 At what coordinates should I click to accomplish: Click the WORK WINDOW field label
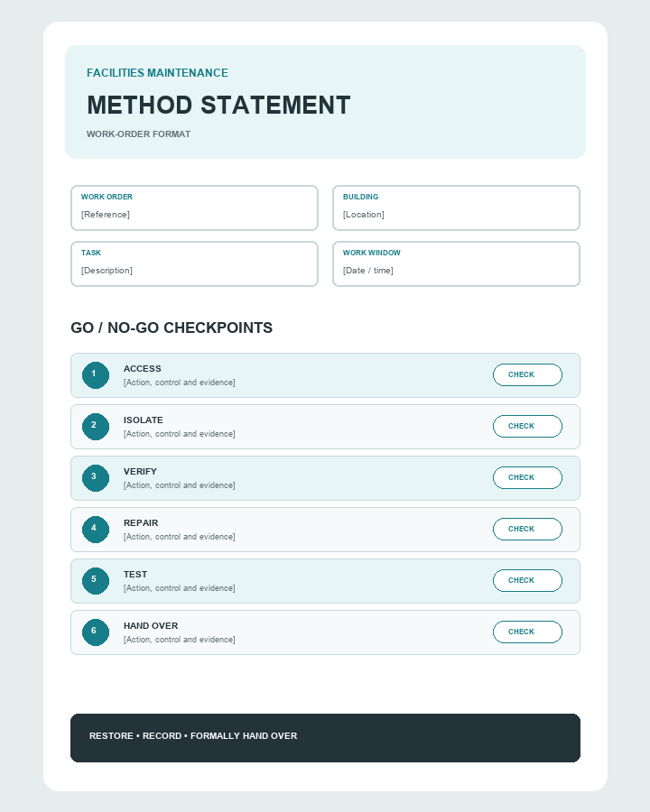pyautogui.click(x=372, y=253)
